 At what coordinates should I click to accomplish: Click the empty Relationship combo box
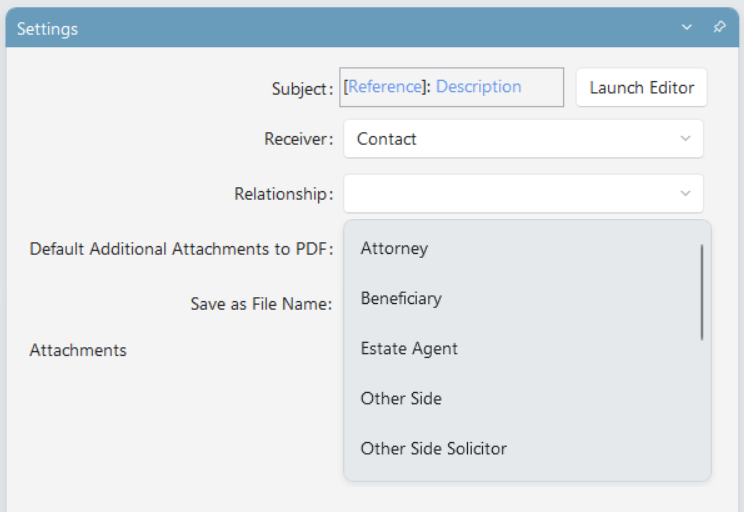pyautogui.click(x=510, y=193)
